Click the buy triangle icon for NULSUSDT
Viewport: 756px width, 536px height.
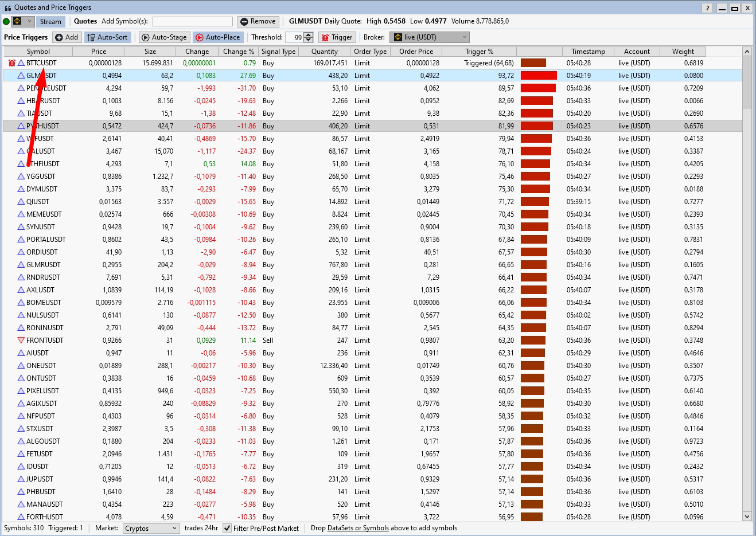21,315
